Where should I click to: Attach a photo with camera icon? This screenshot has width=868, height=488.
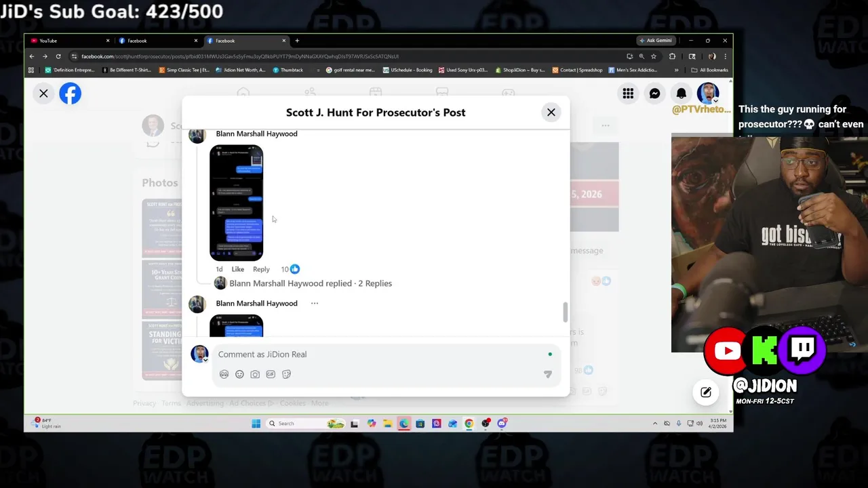[x=255, y=374]
